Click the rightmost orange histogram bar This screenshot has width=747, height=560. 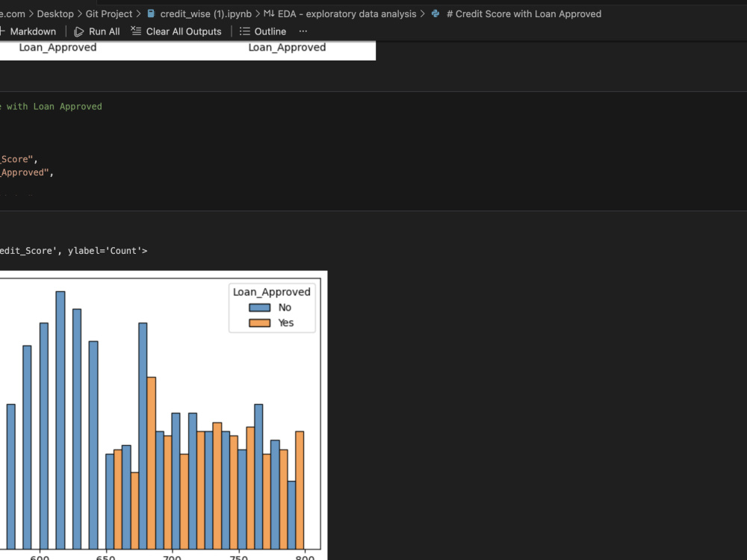click(x=300, y=490)
